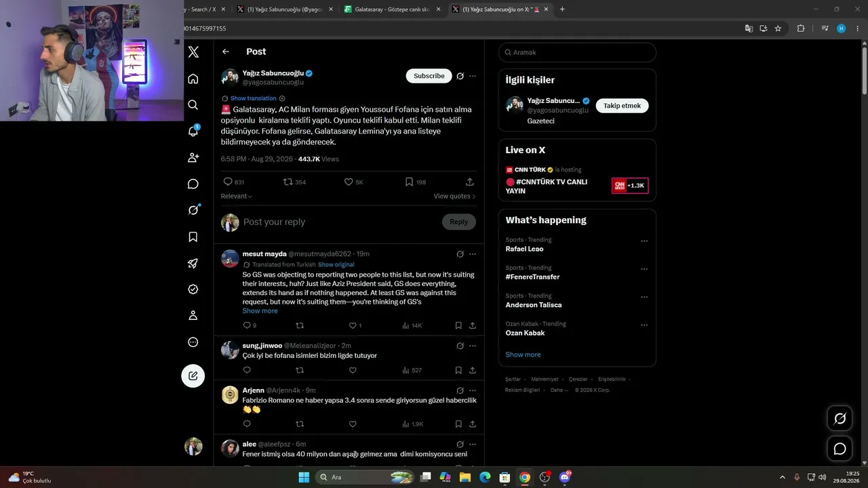868x488 pixels.
Task: Click the X logo in the sidebar
Action: point(193,52)
